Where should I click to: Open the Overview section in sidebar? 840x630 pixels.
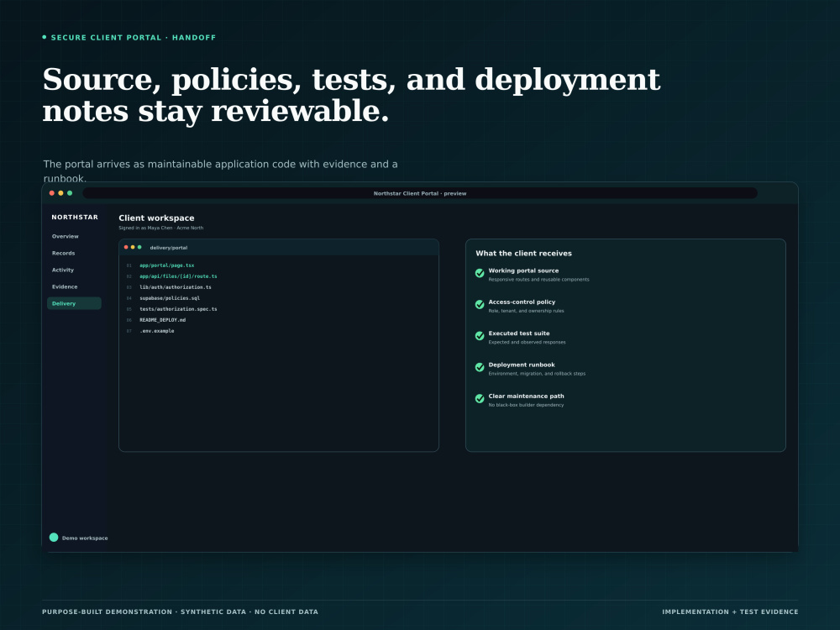click(x=66, y=236)
